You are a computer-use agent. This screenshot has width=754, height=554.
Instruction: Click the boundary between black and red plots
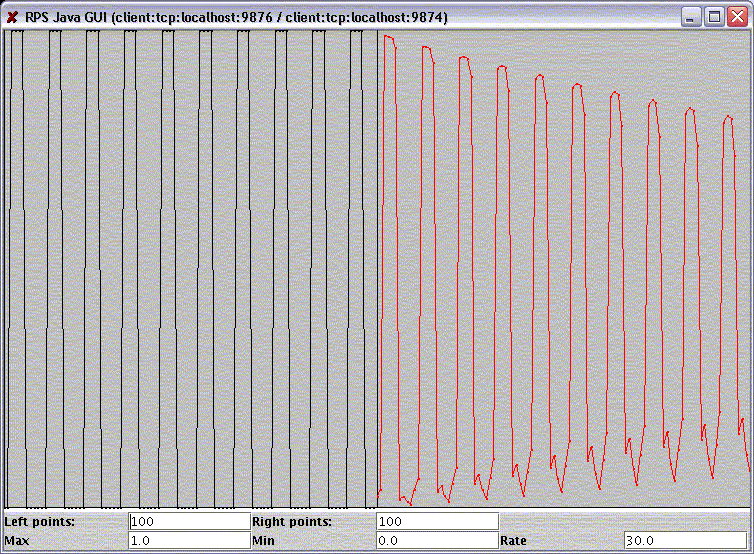click(x=377, y=270)
